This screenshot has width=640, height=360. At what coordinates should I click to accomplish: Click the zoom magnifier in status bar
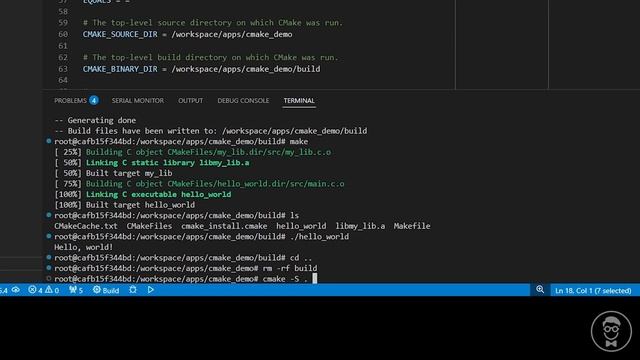(x=540, y=289)
